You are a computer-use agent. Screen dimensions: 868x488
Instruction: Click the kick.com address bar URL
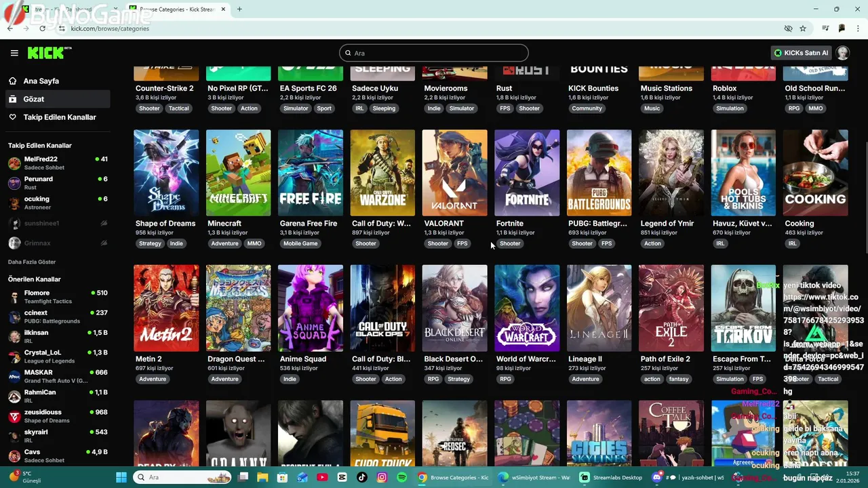(x=110, y=28)
